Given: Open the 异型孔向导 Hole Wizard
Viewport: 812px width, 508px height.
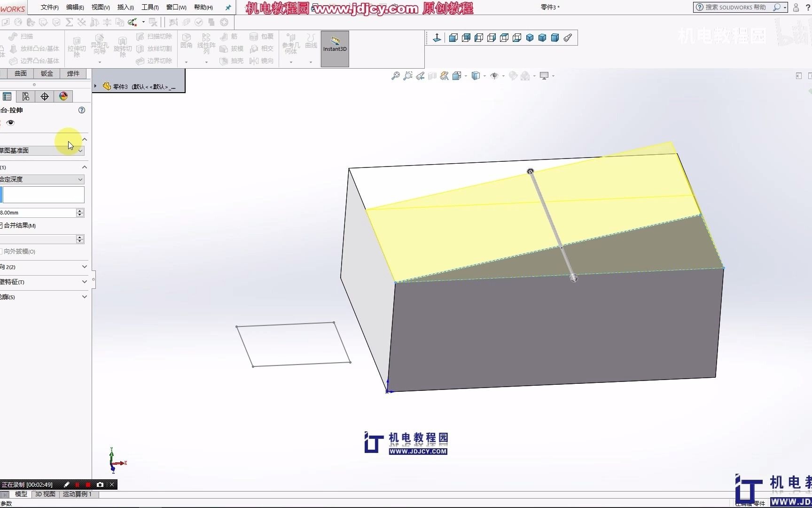Looking at the screenshot, I should click(99, 45).
